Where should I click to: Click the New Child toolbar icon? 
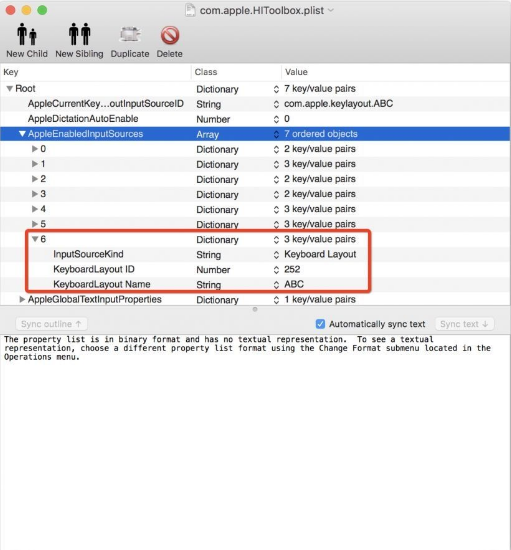27,34
